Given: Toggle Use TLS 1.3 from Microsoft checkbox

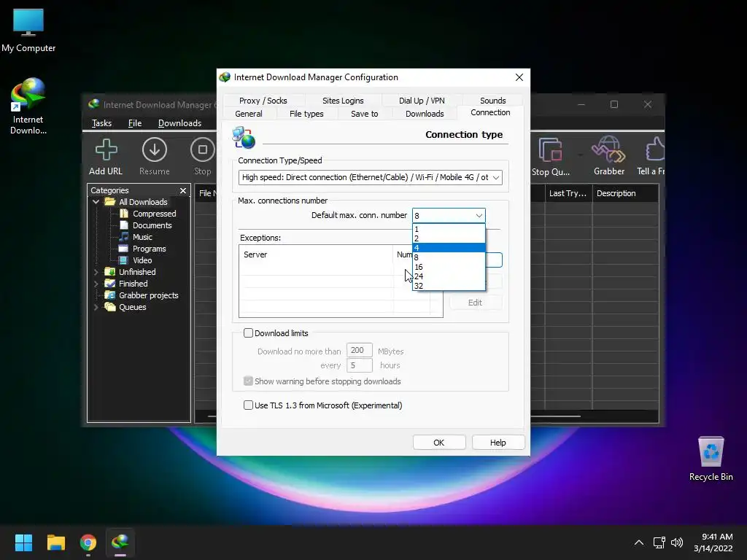Looking at the screenshot, I should point(248,405).
